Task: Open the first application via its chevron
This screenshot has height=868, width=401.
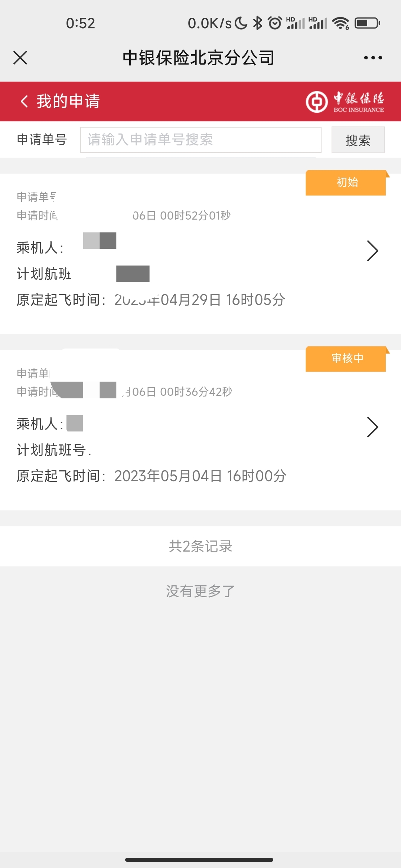Action: click(x=372, y=251)
